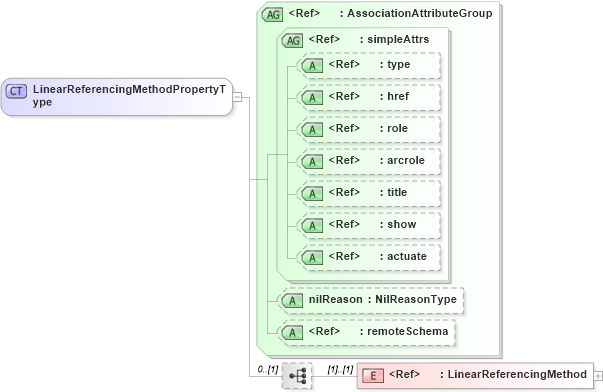Screen dimensions: 603x392
Task: Select the nilReason : NilReasonType label
Action: click(x=383, y=299)
